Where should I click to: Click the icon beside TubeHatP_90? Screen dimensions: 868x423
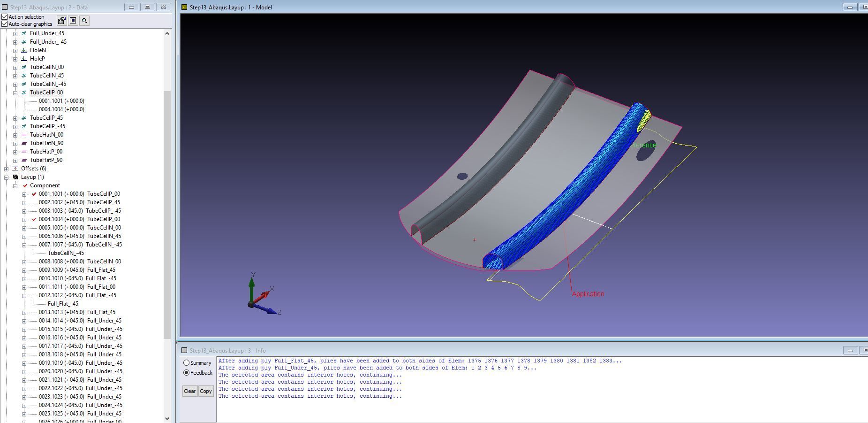click(24, 160)
